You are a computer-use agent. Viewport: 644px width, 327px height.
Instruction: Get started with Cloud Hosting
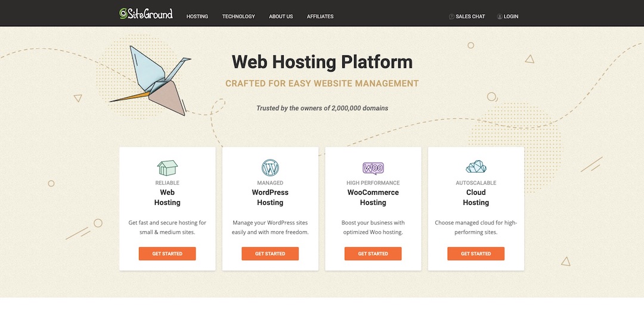pyautogui.click(x=476, y=254)
